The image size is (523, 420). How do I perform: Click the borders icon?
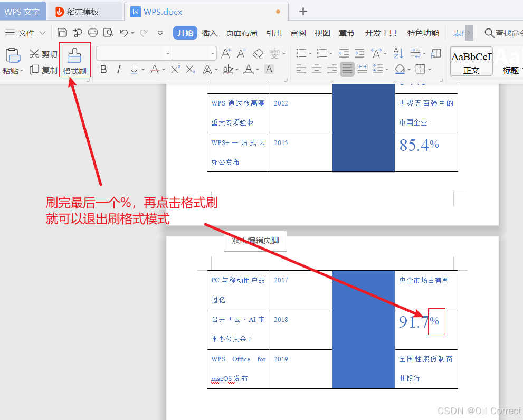(x=420, y=70)
